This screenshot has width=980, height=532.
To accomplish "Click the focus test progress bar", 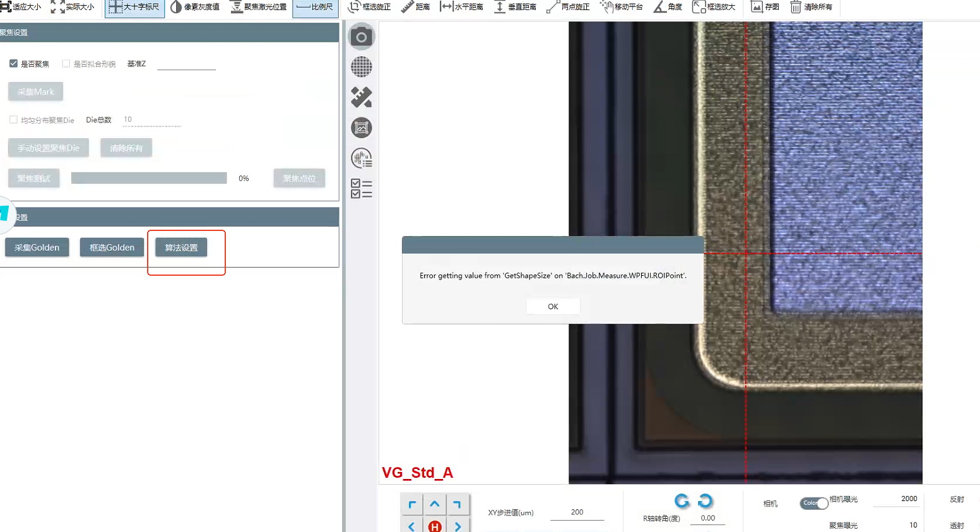I will click(149, 179).
